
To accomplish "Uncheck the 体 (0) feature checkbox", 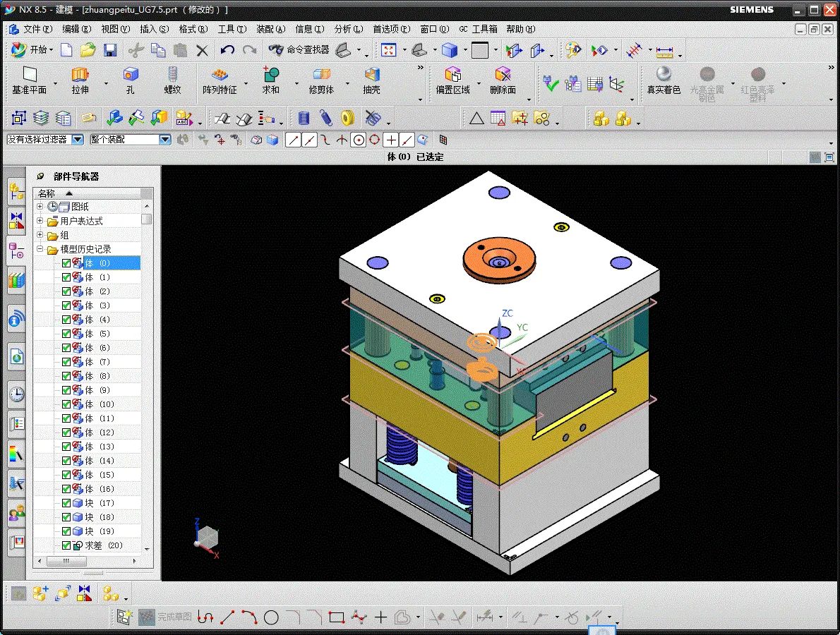I will tap(66, 263).
